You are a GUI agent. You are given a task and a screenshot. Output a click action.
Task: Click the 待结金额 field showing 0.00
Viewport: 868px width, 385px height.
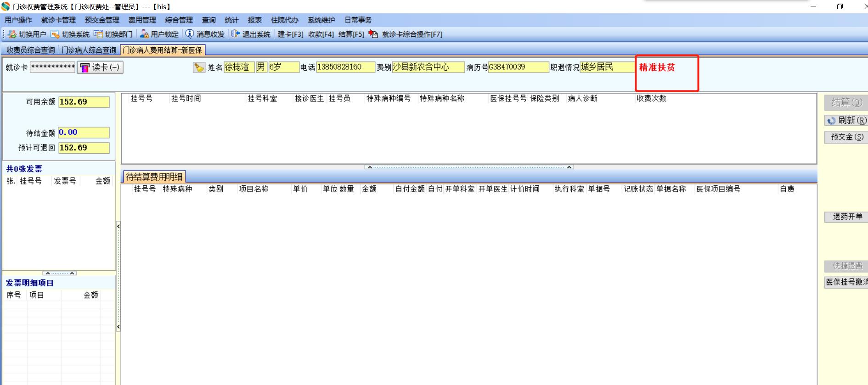point(84,133)
